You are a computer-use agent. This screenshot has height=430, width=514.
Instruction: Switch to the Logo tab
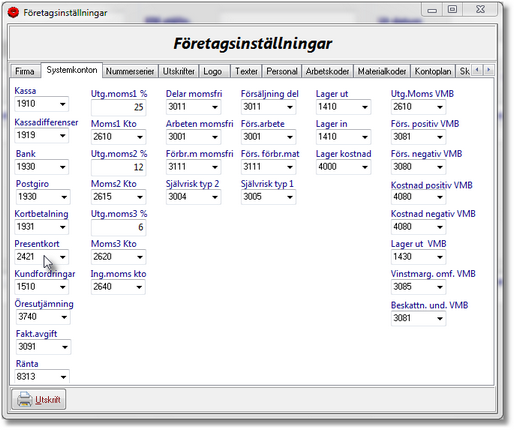(x=213, y=71)
